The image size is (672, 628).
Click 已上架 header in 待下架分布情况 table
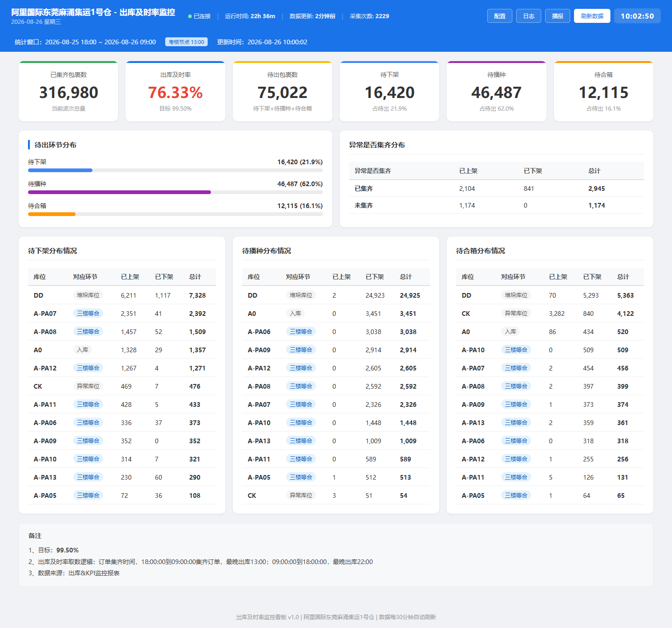pyautogui.click(x=130, y=277)
